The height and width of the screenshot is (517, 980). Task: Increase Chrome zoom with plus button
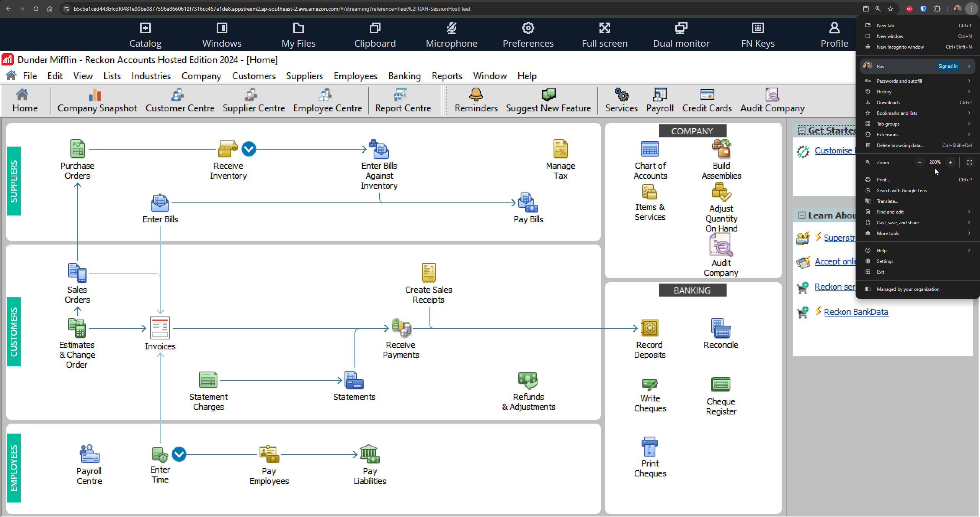point(950,162)
